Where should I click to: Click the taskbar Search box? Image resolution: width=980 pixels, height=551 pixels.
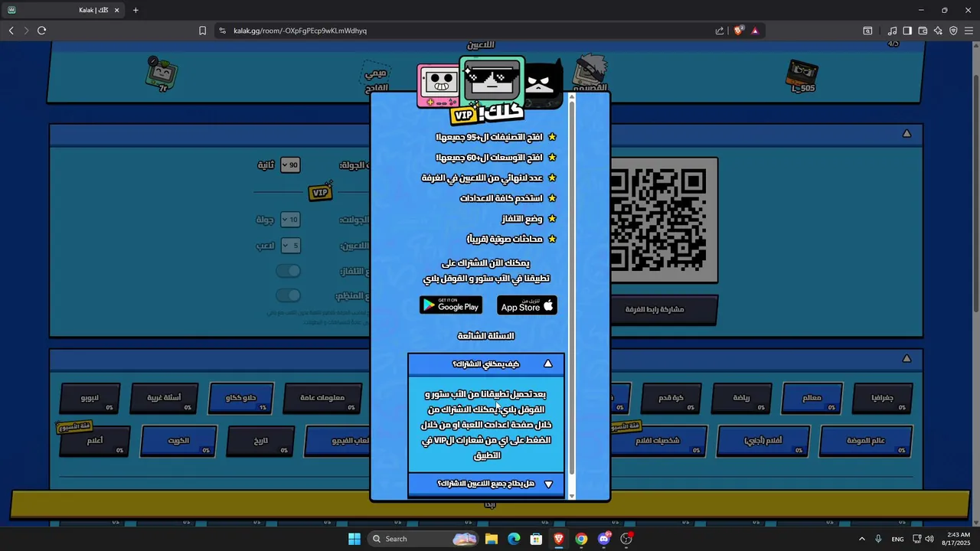point(423,539)
